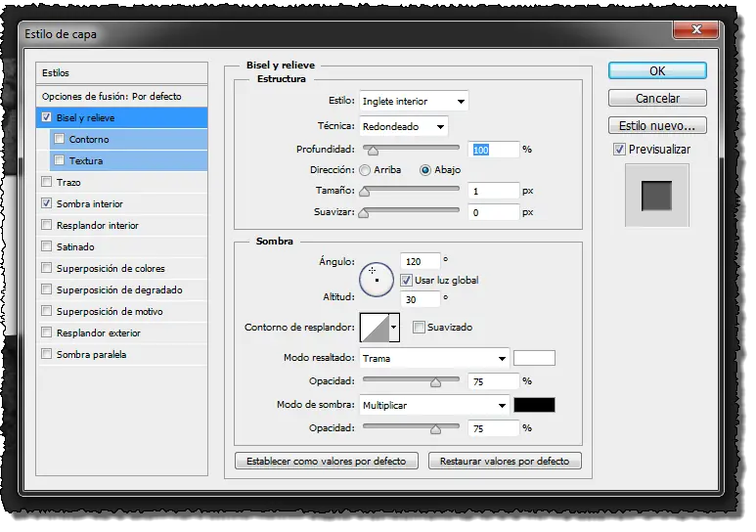
Task: Enable Superposición de colores checkbox
Action: pyautogui.click(x=46, y=268)
